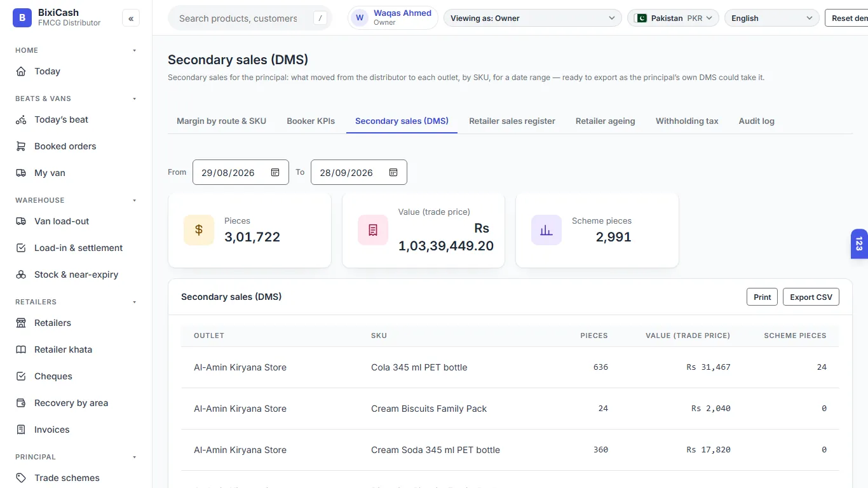The image size is (868, 488).
Task: Click the Recovery by area wallet icon
Action: [x=21, y=403]
